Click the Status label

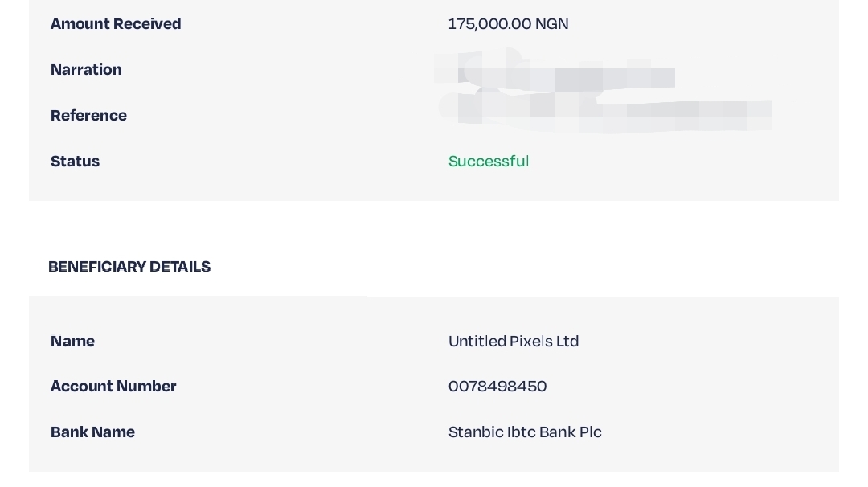point(75,162)
